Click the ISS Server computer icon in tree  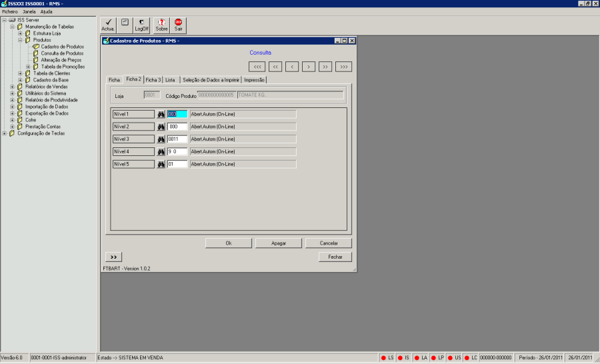12,20
